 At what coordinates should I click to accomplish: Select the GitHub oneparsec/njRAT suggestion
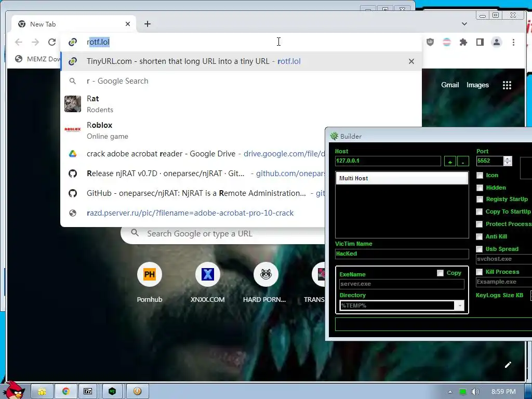[x=193, y=193]
